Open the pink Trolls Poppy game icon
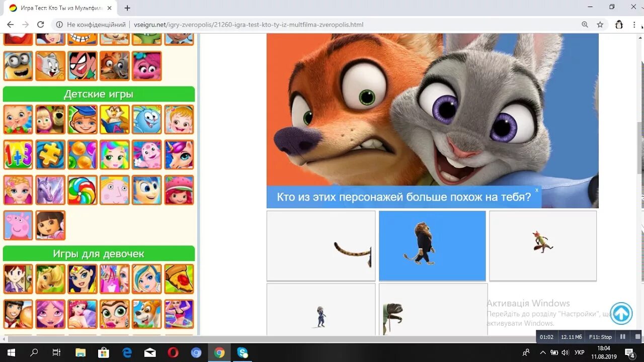 click(147, 66)
